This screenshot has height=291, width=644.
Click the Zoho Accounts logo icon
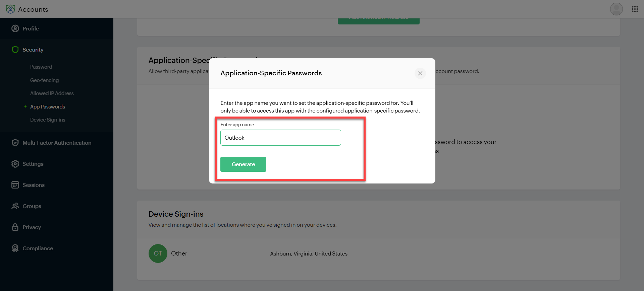pos(10,9)
